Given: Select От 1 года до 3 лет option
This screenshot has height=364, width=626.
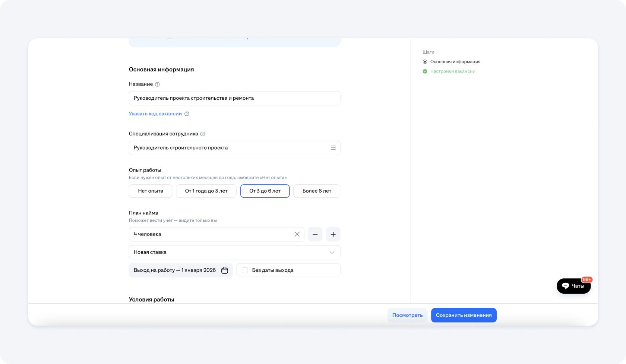Looking at the screenshot, I should point(206,191).
